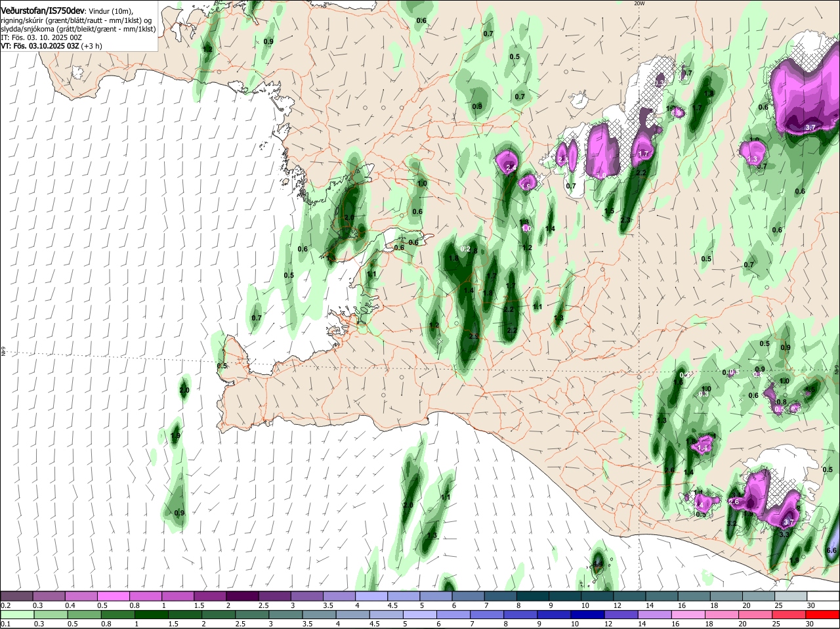Pick the dark teal 8–9 swatch, upper legend row

[533, 597]
